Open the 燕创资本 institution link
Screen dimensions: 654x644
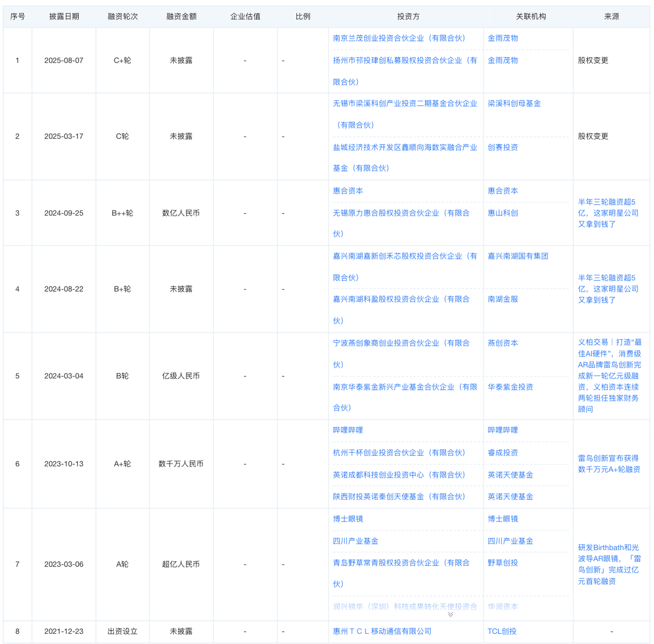503,343
